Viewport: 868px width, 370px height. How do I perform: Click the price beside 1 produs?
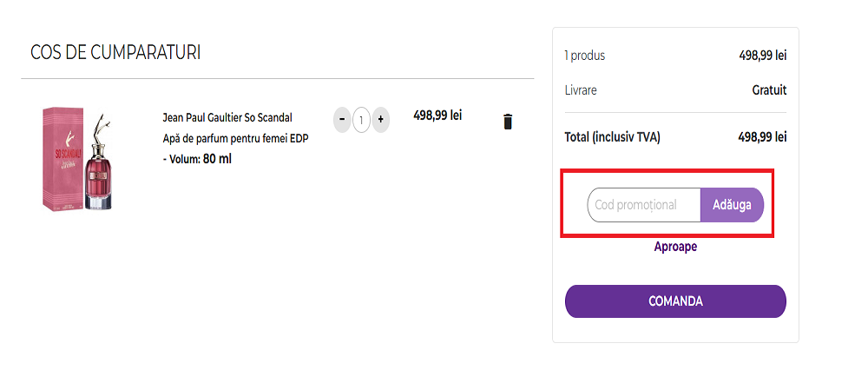(x=762, y=56)
